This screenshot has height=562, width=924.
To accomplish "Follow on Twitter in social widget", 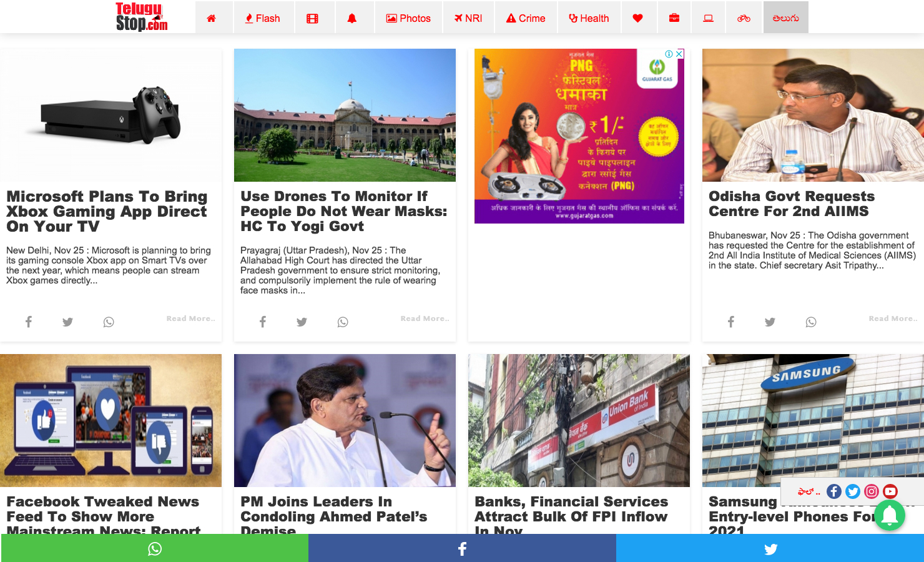I will coord(853,491).
